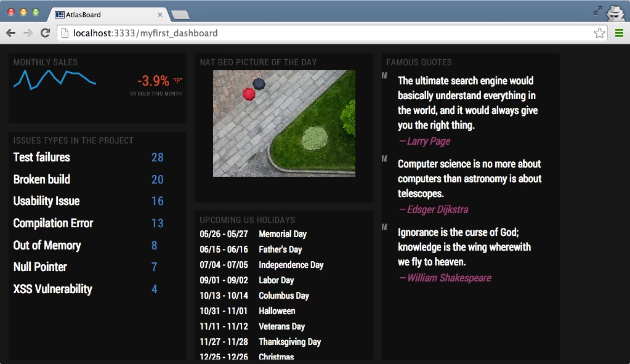Screen dimensions: 630x364
Task: Click the "Veterans Day" holiday entry
Action: tap(281, 326)
